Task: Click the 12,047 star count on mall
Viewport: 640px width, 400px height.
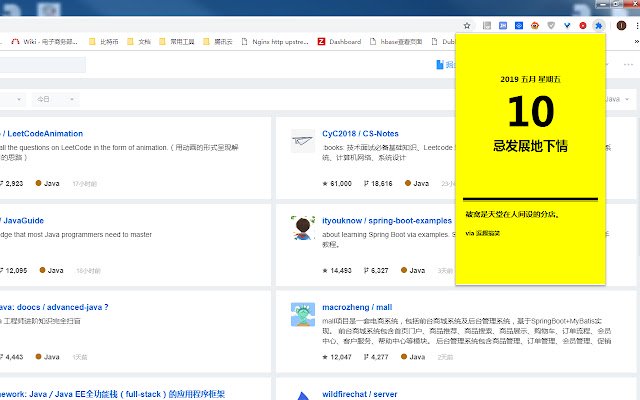Action: (337, 357)
